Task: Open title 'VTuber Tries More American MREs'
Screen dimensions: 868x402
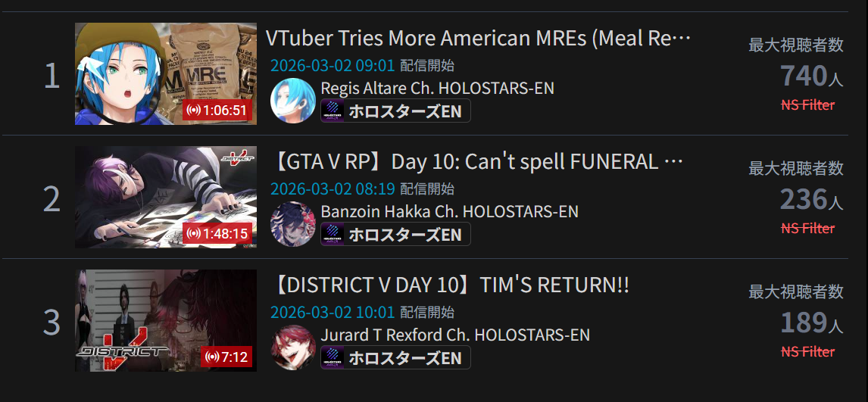Action: tap(478, 38)
